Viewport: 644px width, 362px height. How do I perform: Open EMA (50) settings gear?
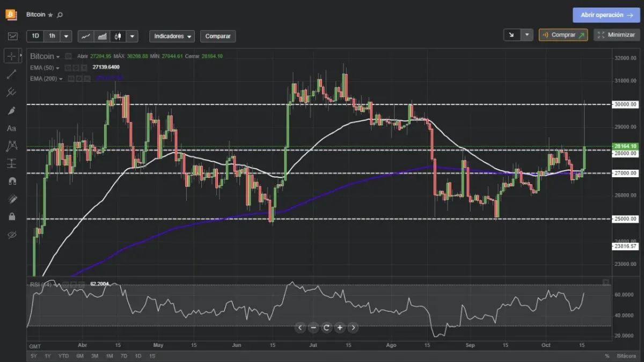76,68
